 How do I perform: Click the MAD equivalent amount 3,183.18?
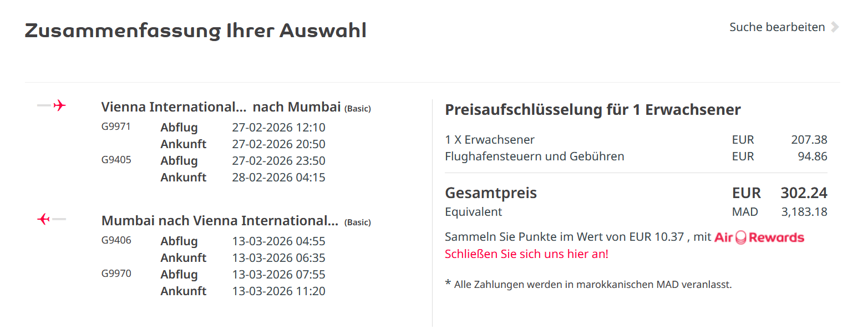(x=803, y=212)
